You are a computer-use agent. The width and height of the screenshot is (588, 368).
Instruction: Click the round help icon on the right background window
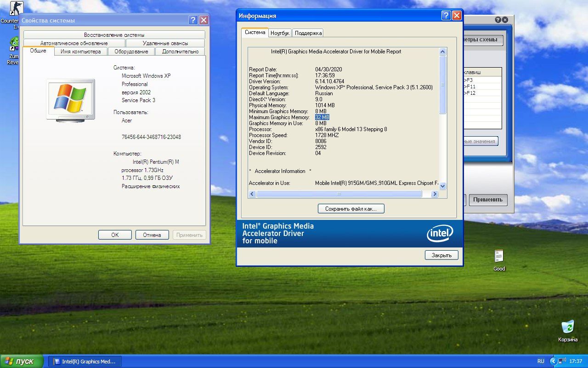point(498,20)
